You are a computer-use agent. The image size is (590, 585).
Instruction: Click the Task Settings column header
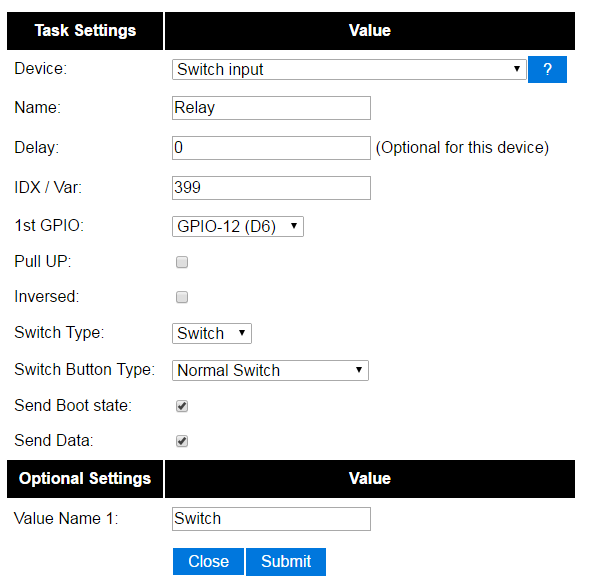(x=85, y=31)
